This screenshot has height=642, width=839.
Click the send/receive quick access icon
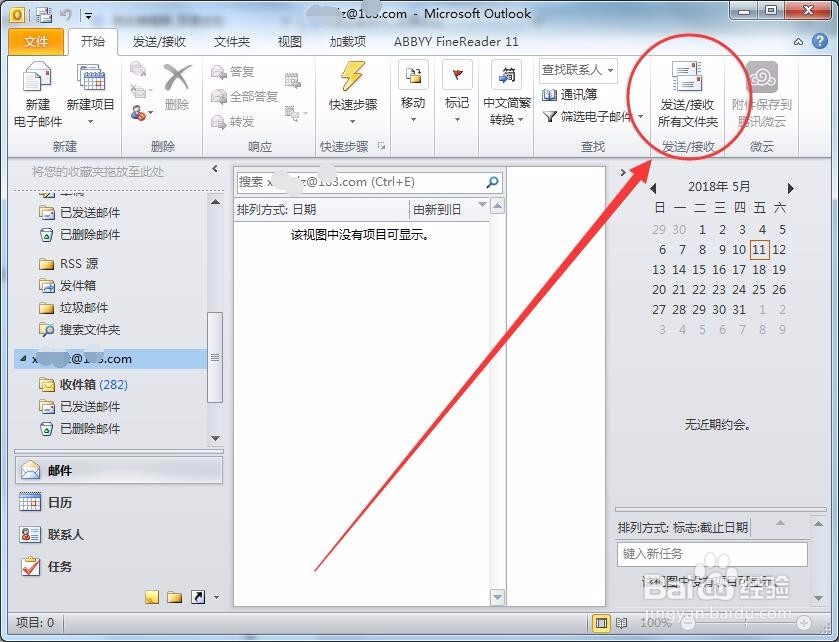point(45,14)
